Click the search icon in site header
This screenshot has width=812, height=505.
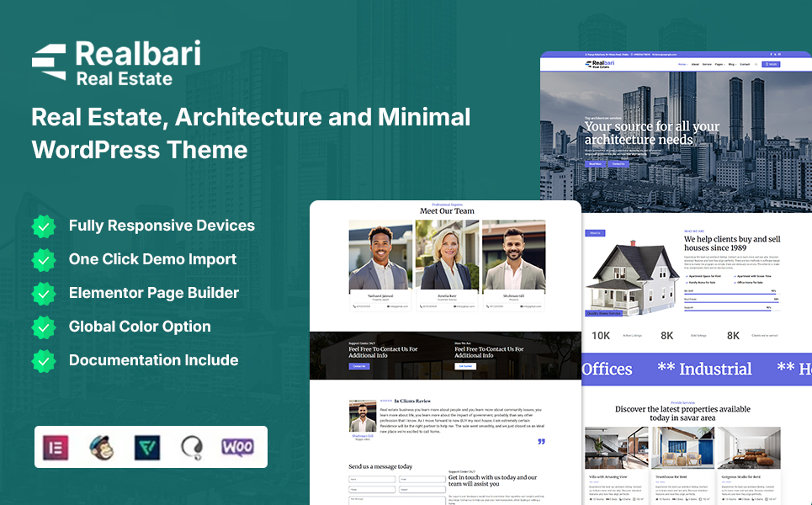(x=756, y=64)
